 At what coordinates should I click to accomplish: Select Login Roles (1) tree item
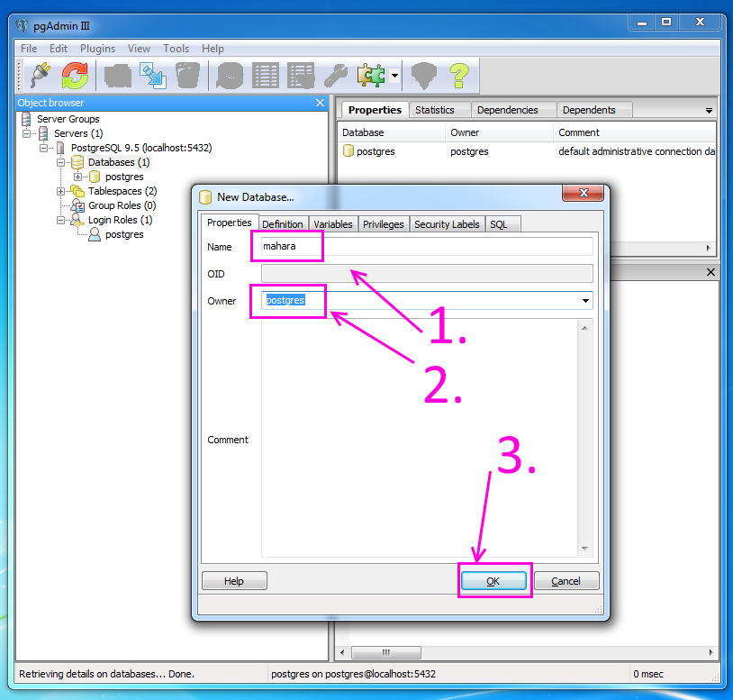[x=120, y=220]
